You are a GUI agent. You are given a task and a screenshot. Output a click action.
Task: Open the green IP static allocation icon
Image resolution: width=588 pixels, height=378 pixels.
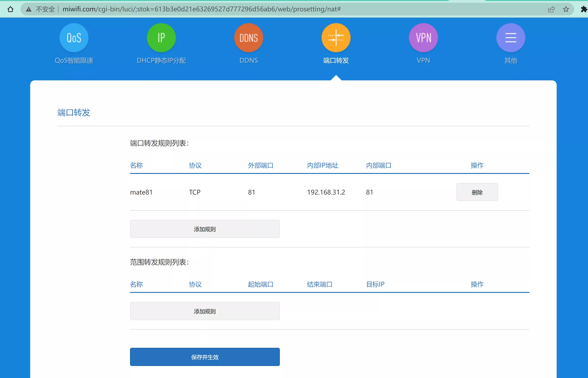pos(161,38)
